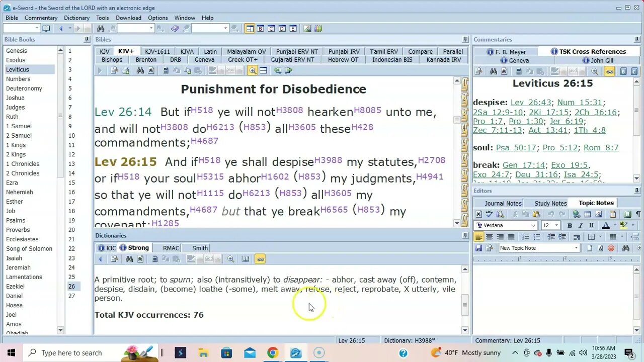Click the spell check ABC icon in Editors

pos(489,214)
